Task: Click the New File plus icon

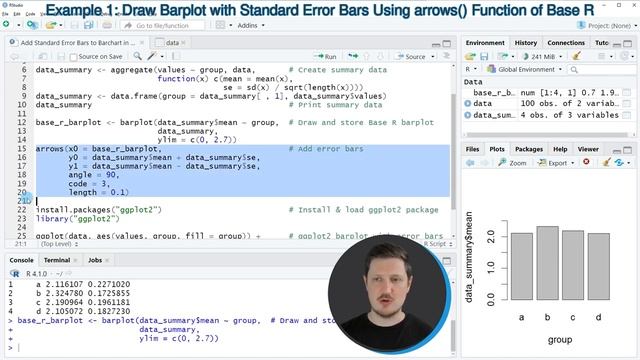Action: (x=6, y=25)
